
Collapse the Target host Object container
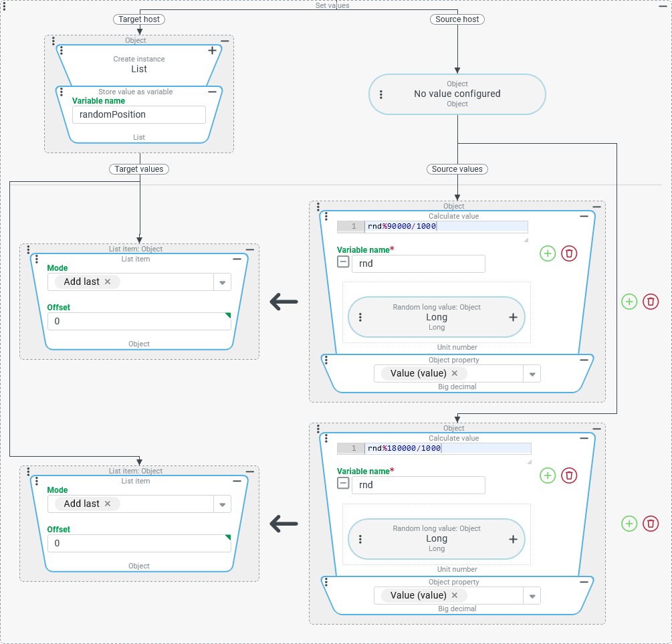[225, 41]
